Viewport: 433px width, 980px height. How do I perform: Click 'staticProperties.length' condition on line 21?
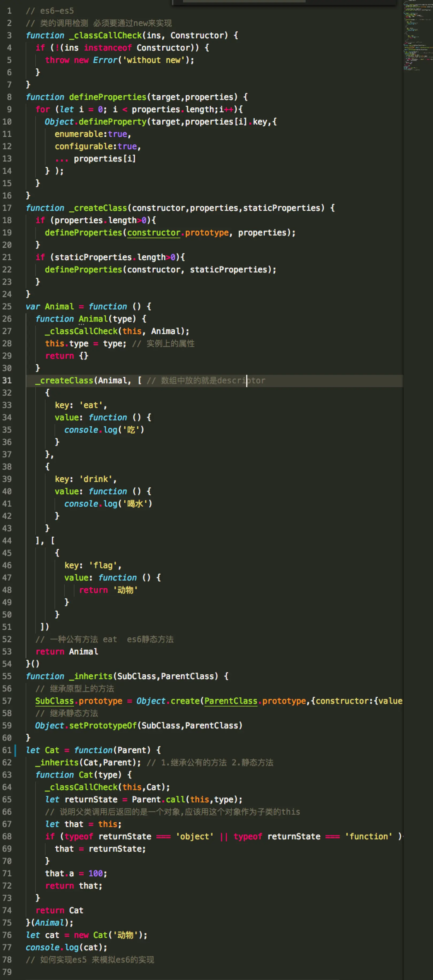click(x=110, y=257)
